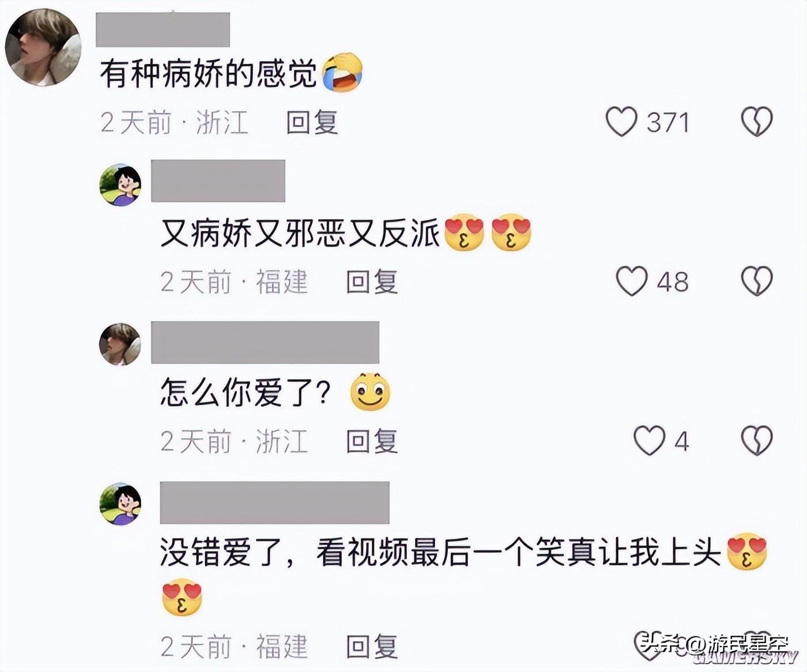The height and width of the screenshot is (672, 807).
Task: Open blurred username above 怎么你爱了
Action: coord(265,342)
